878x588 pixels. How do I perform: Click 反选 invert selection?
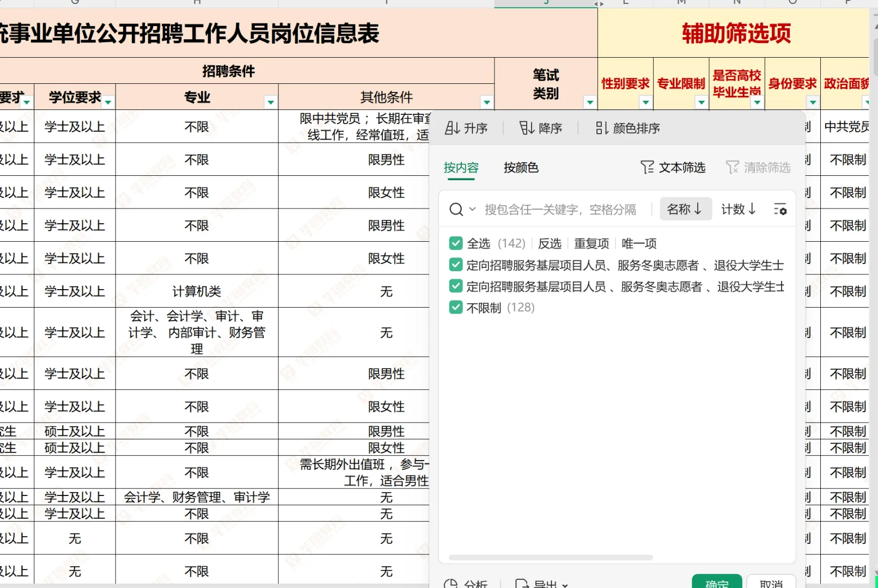(x=550, y=243)
